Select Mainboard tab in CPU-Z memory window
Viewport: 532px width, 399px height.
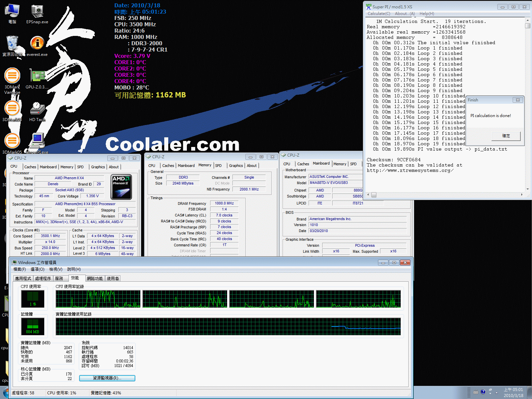point(186,166)
